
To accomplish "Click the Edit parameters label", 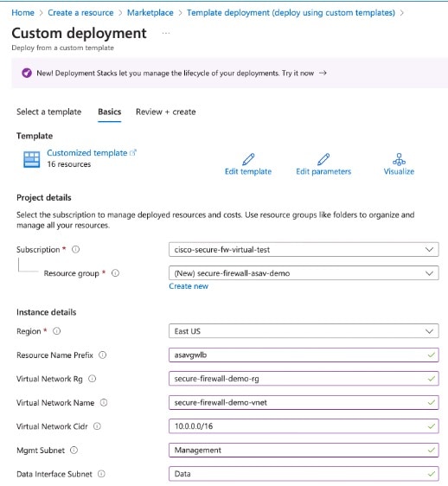I will [x=323, y=171].
